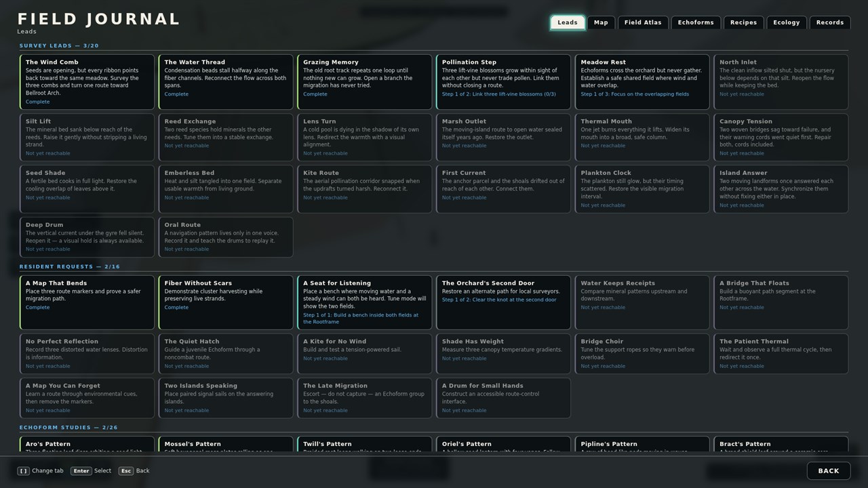This screenshot has height=488, width=868.
Task: Select the Canopy Tension card
Action: click(x=781, y=137)
